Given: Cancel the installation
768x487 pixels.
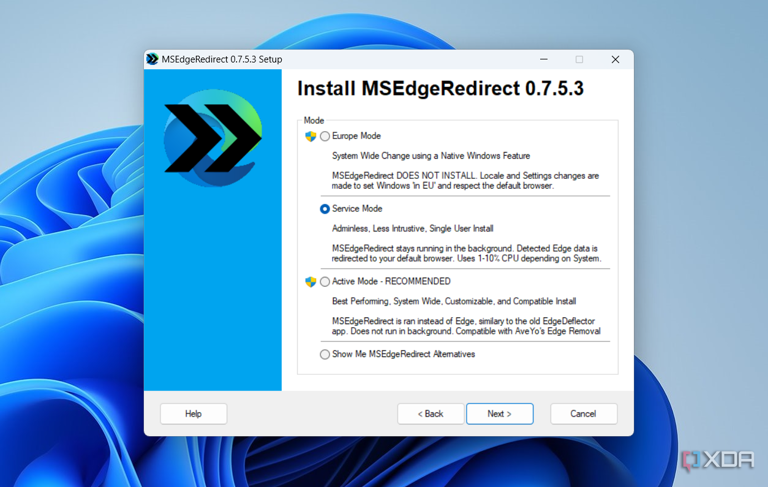Looking at the screenshot, I should 583,413.
